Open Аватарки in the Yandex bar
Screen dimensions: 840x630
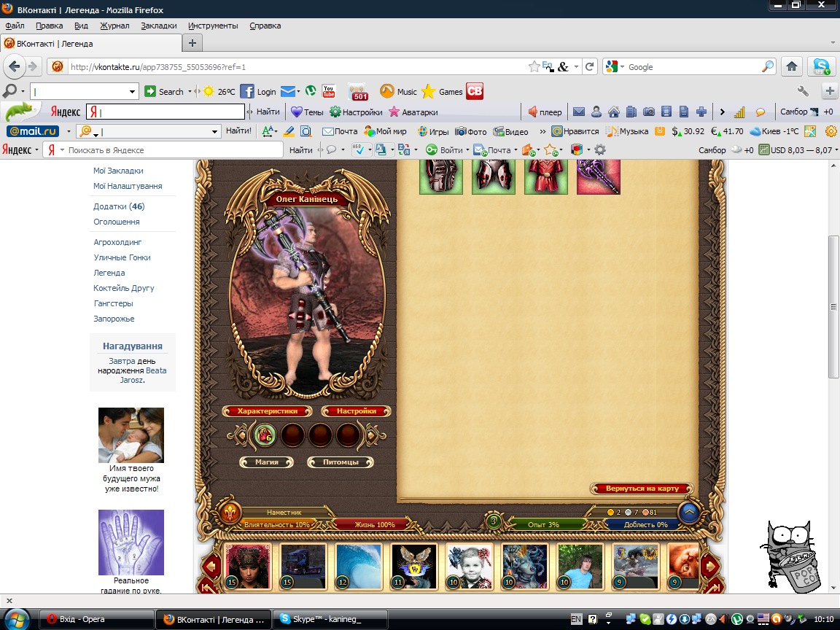(413, 112)
